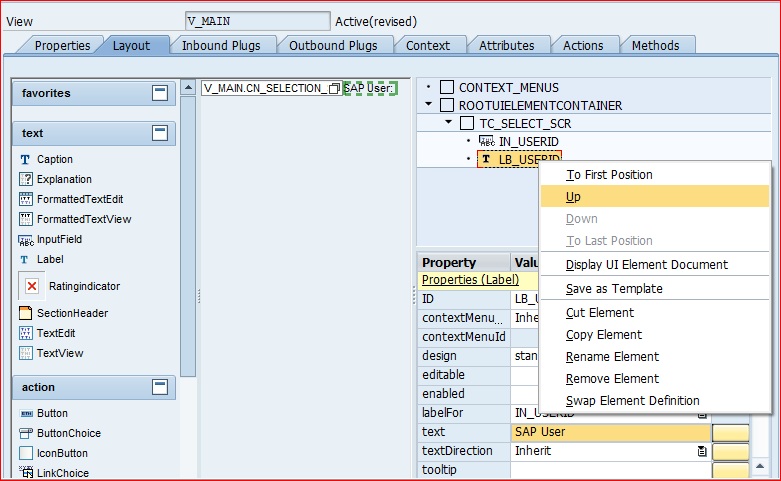
Task: Choose Up in the context menu
Action: point(655,196)
